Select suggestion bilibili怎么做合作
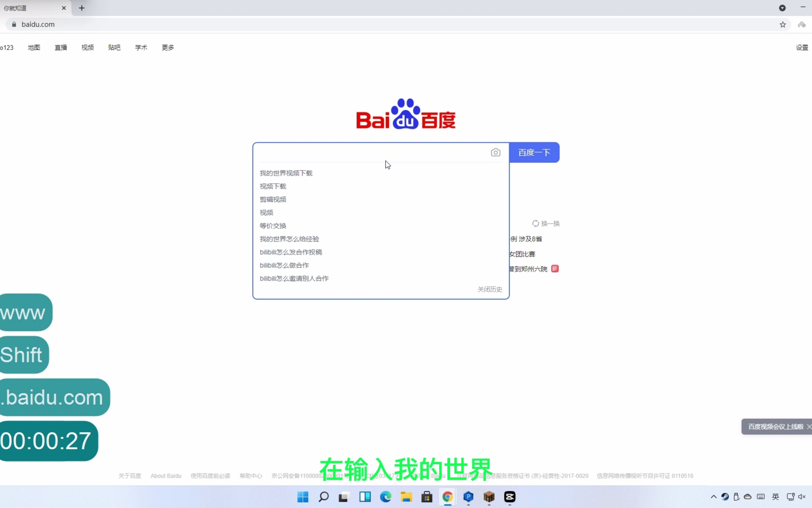Image resolution: width=812 pixels, height=508 pixels. pos(284,265)
